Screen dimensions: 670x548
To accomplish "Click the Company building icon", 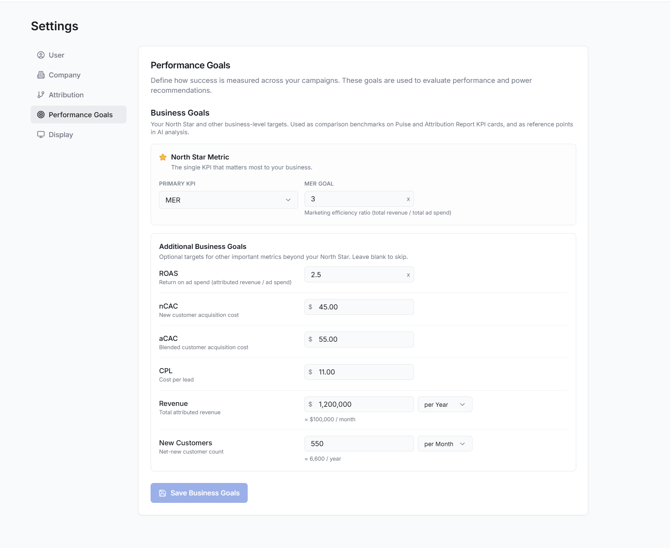I will [41, 75].
